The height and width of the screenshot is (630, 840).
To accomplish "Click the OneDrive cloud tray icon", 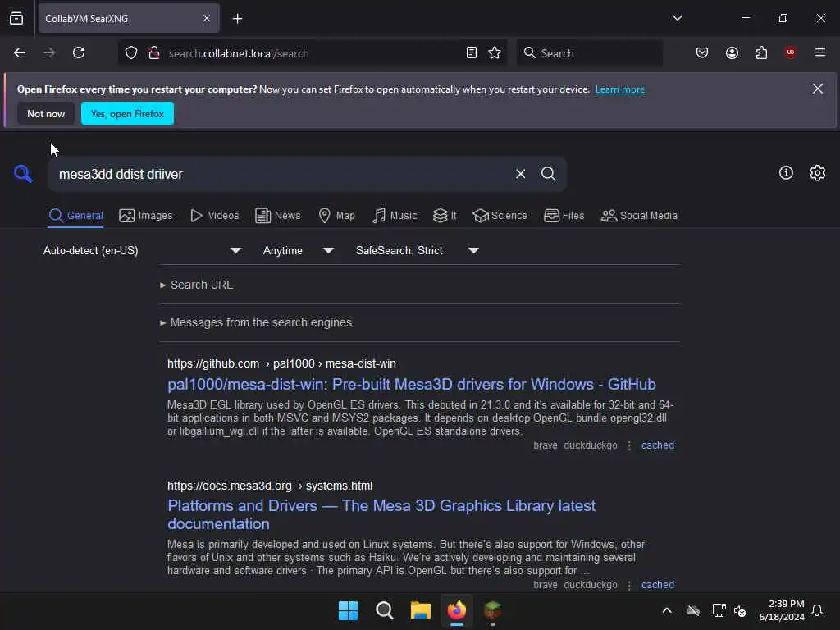I will [x=693, y=610].
